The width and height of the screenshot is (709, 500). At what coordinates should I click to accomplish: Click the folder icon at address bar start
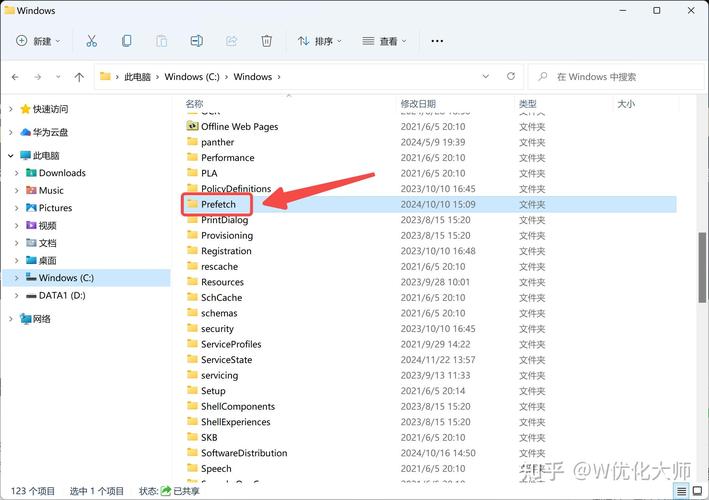(105, 76)
